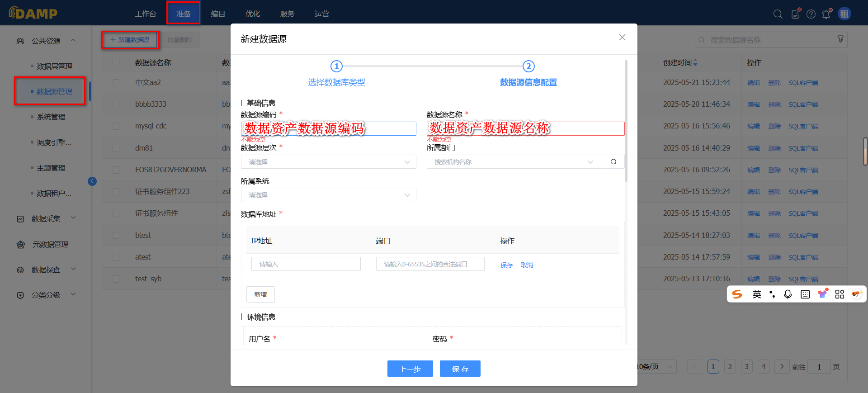Image resolution: width=868 pixels, height=393 pixels.
Task: Open the Sogou soft keyboard icon
Action: (x=805, y=294)
